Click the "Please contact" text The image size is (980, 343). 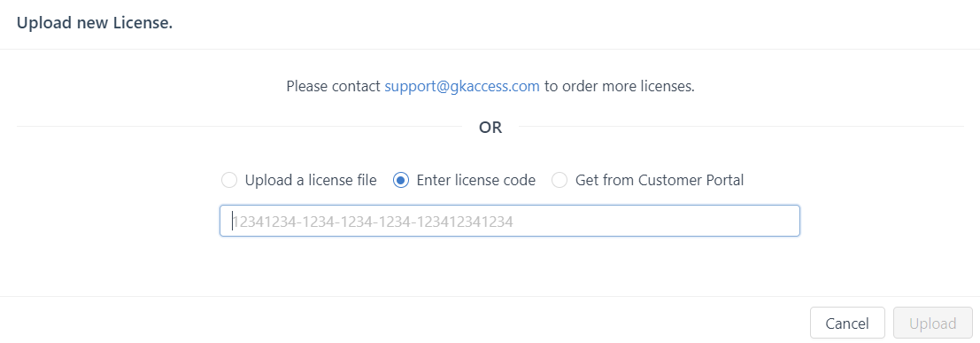333,86
